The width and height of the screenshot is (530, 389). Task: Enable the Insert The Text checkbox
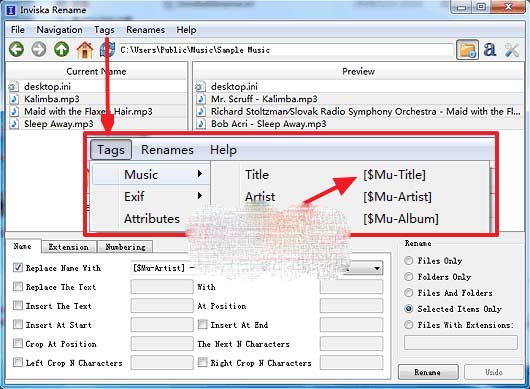tap(18, 306)
